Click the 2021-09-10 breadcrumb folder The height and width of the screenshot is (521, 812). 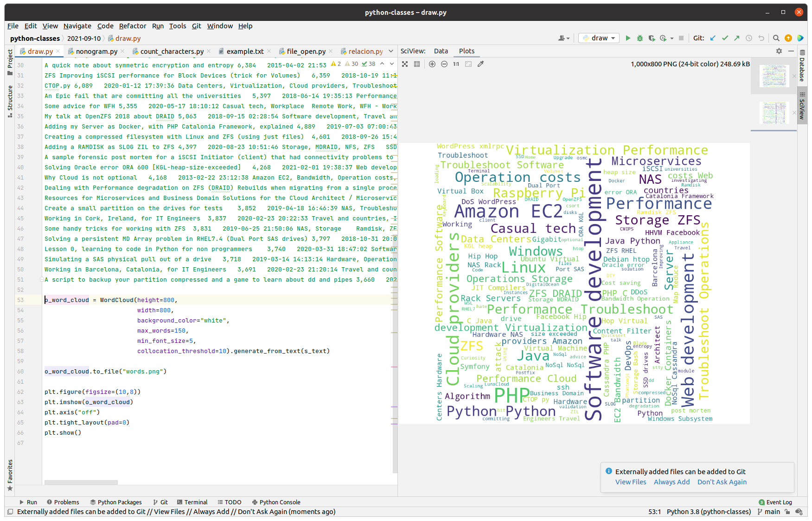click(84, 39)
